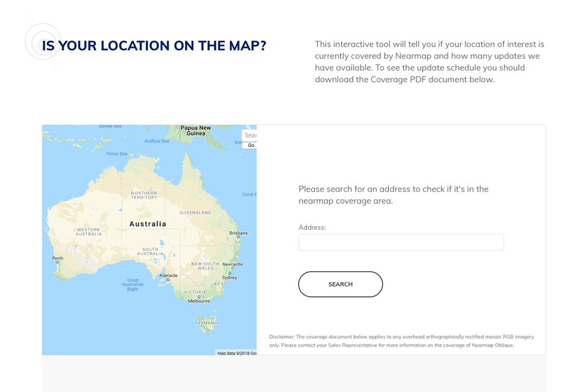The width and height of the screenshot is (588, 392).
Task: Click the Timor Sea label
Action: click(x=116, y=154)
